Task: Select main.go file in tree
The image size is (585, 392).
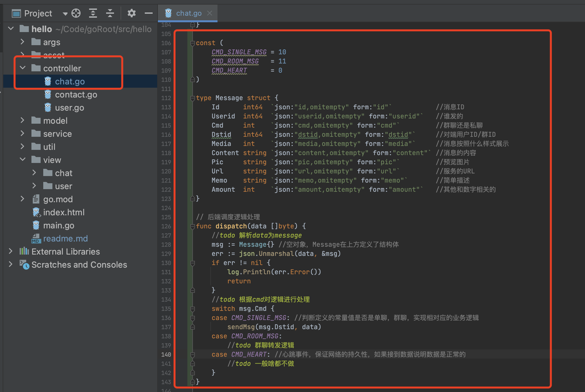Action: 59,225
